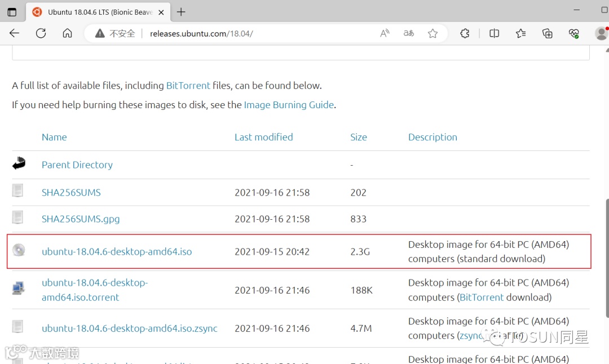Toggle Split screen icon
Screen dimensions: 609x364
[x=495, y=33]
